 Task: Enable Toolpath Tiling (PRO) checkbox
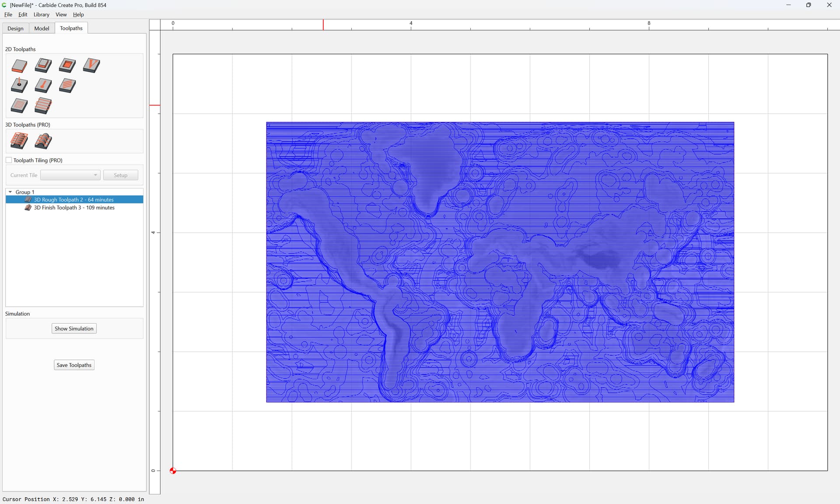click(9, 160)
